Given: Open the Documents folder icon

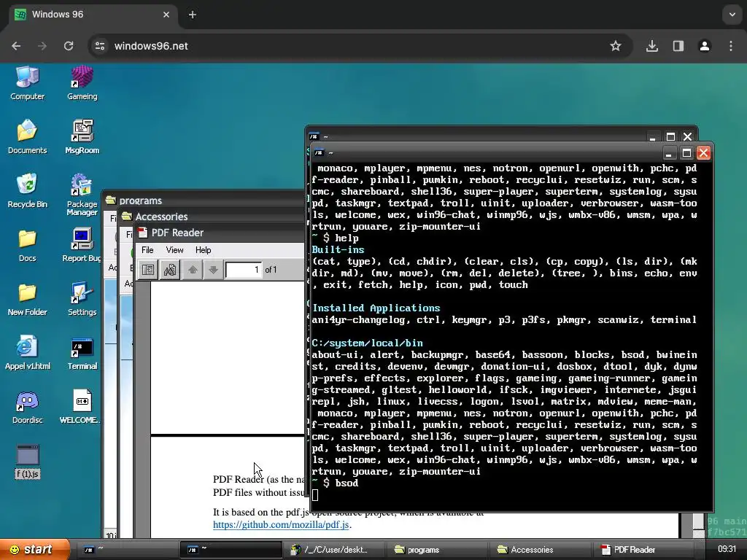Looking at the screenshot, I should pyautogui.click(x=27, y=137).
